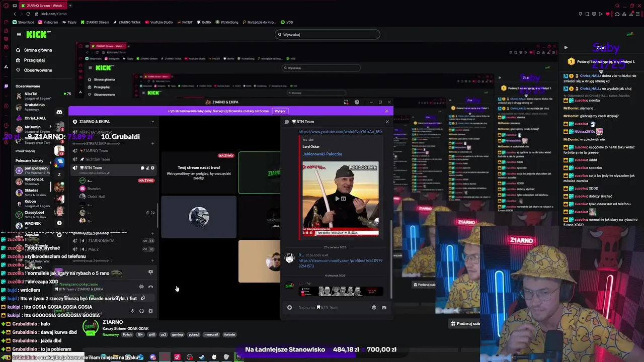This screenshot has height=362, width=644.
Task: Click Podaruj sub button under stream
Action: pos(465,324)
